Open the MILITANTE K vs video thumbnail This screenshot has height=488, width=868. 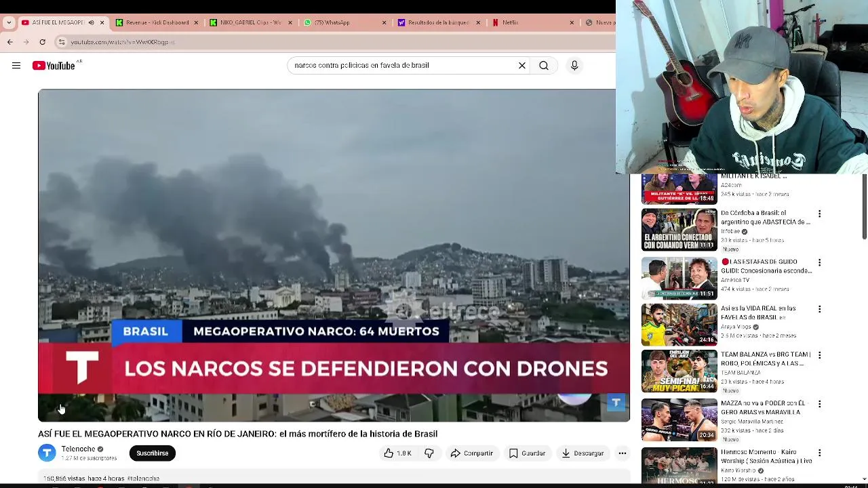point(679,189)
